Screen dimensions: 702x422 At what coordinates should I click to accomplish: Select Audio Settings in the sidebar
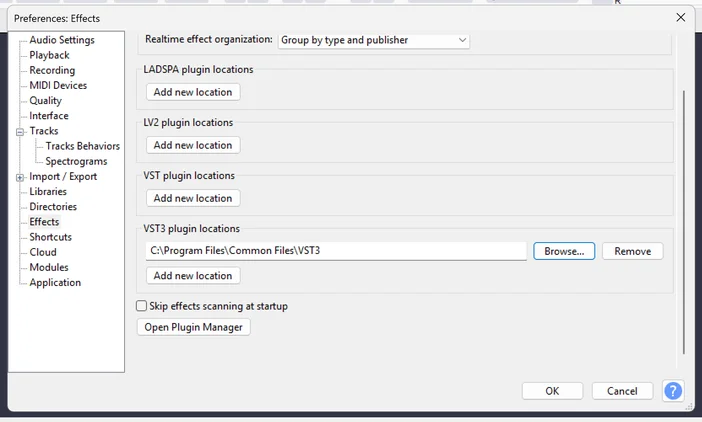(61, 40)
